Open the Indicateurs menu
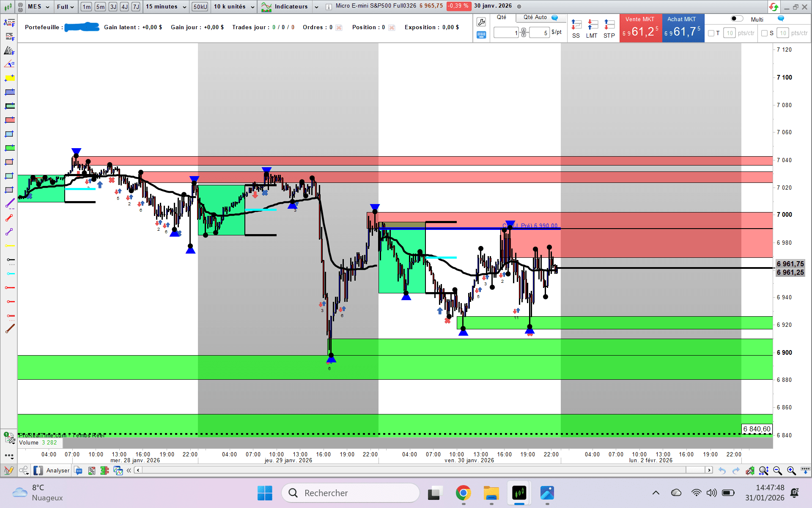 coord(290,6)
